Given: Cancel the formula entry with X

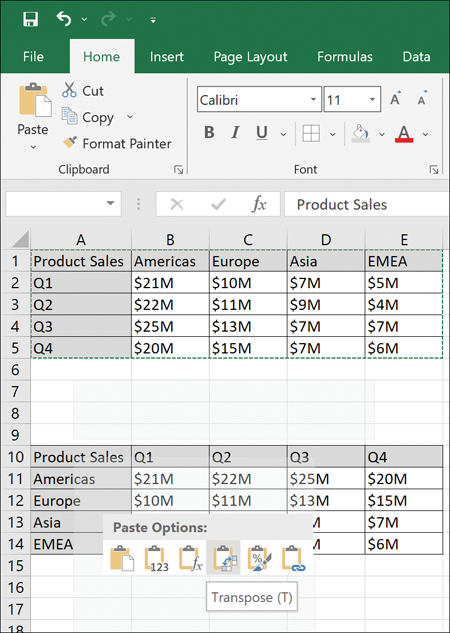Looking at the screenshot, I should click(177, 205).
